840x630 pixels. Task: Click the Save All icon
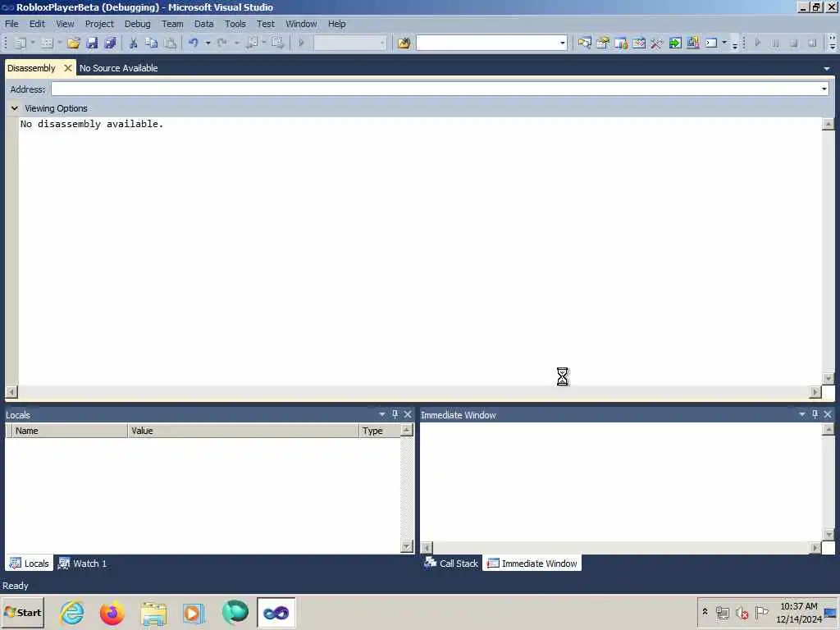pos(111,43)
